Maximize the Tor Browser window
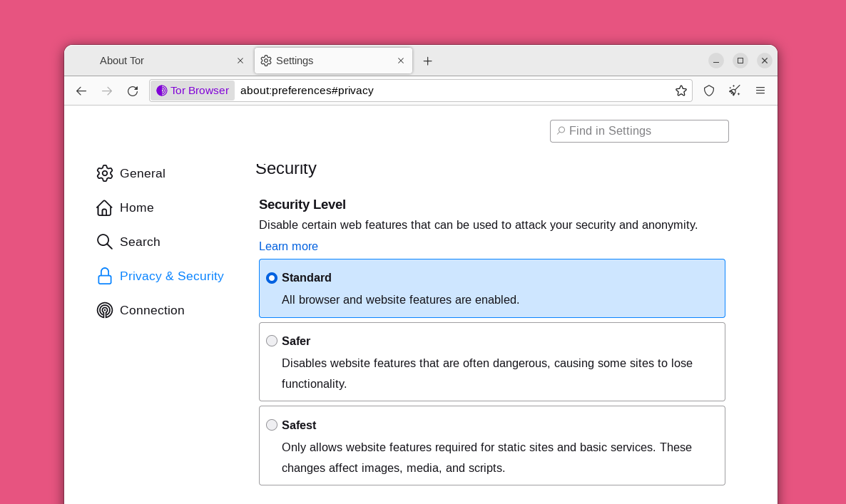 (740, 61)
